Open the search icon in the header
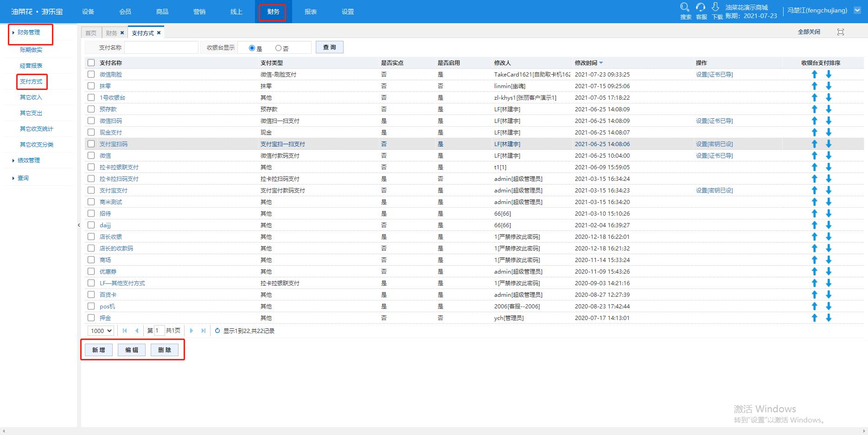This screenshot has height=435, width=868. 685,7
